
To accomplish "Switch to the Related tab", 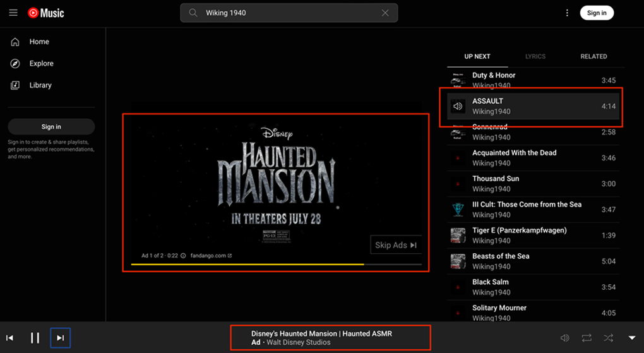I will click(x=593, y=56).
